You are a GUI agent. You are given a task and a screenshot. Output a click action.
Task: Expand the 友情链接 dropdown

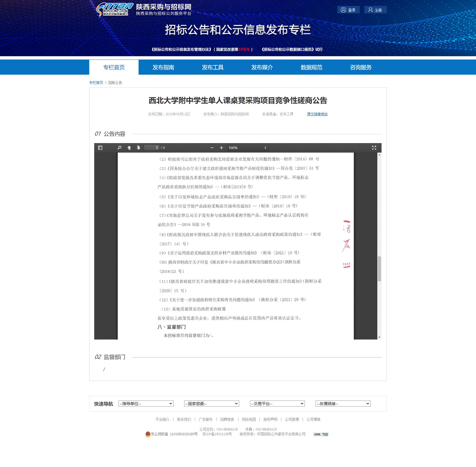tap(343, 404)
